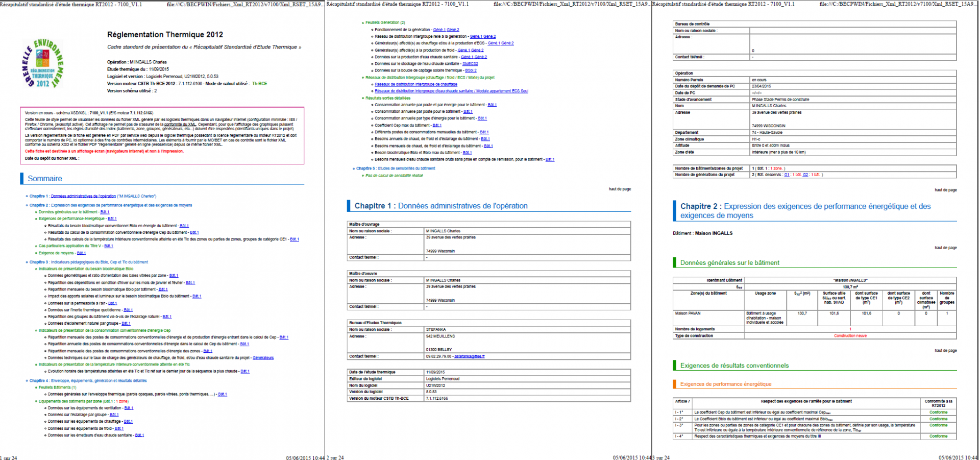Viewport: 980px width, 460px height.
Task: Open Bât.1 link for 'enveloppe thermique' general data
Action: [x=223, y=394]
